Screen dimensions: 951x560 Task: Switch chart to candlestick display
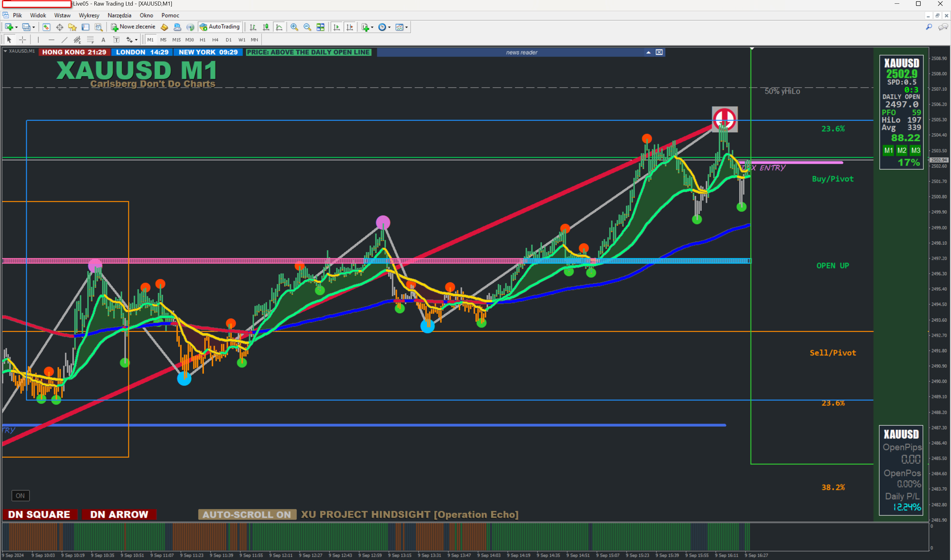[x=266, y=27]
